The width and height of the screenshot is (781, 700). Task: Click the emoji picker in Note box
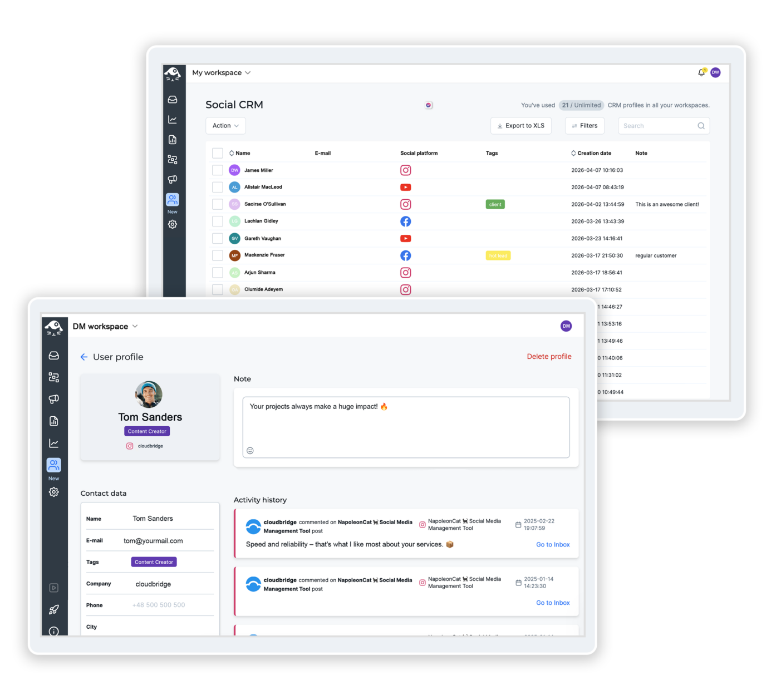[250, 451]
